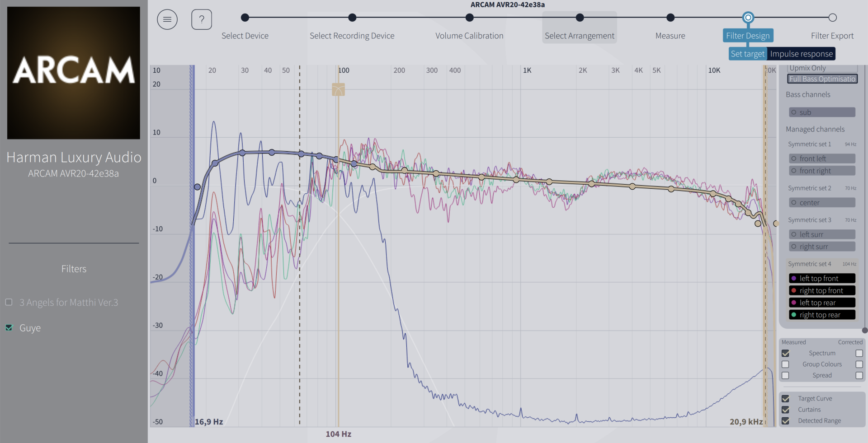Click the Measure step dot

pos(670,18)
